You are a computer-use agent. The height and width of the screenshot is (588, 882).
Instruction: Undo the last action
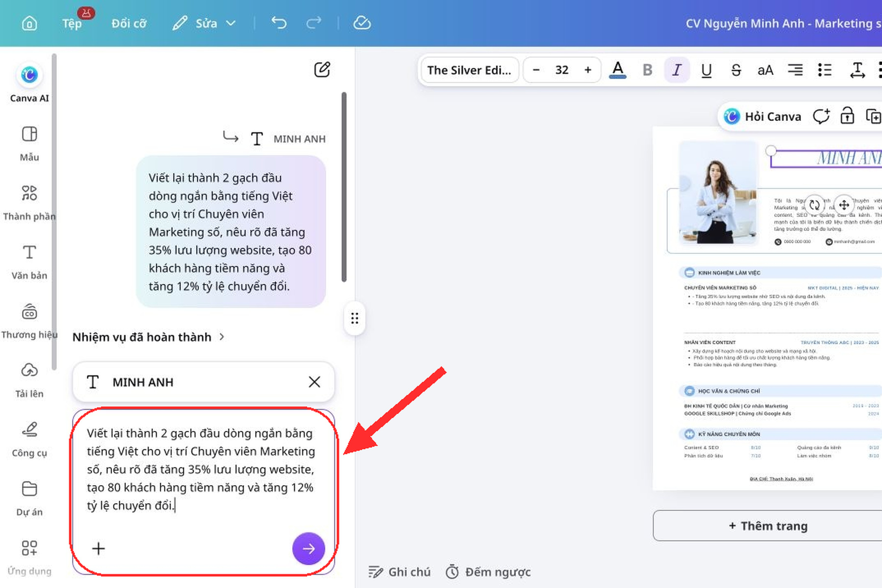[x=279, y=23]
